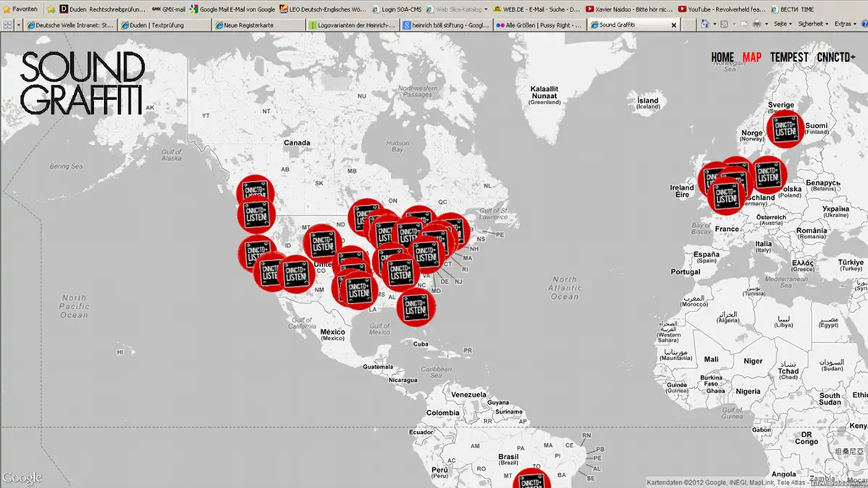
Task: Click the Favoriten star icon
Action: pyautogui.click(x=7, y=9)
